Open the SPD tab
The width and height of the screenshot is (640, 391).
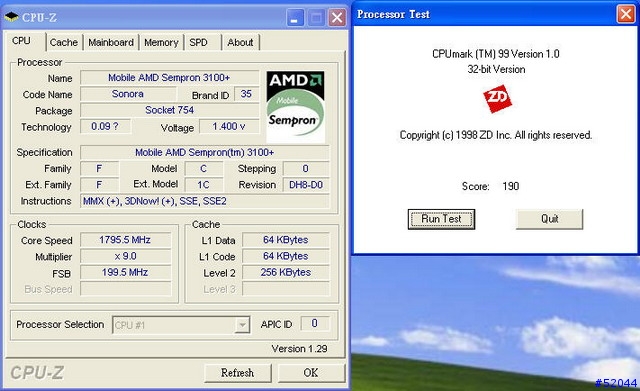click(198, 42)
